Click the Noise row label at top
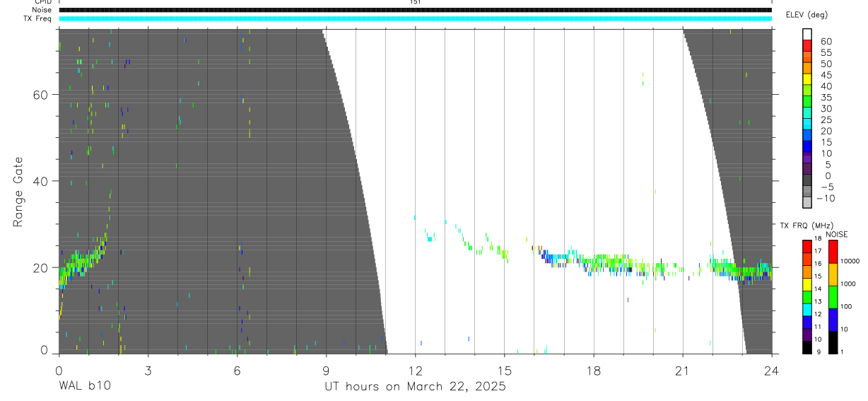868x401 pixels. coord(40,10)
